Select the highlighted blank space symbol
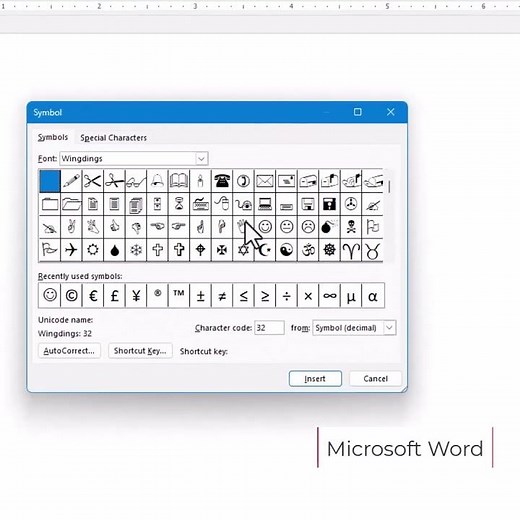The width and height of the screenshot is (520, 520). 50,181
